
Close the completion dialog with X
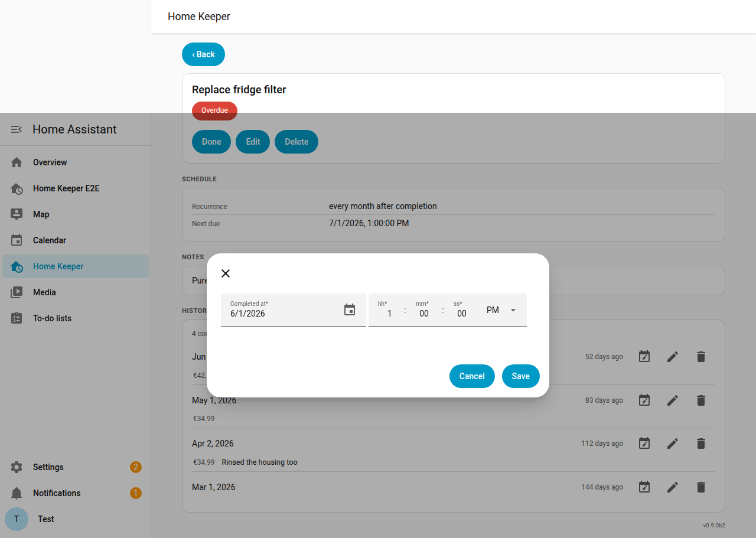point(226,273)
